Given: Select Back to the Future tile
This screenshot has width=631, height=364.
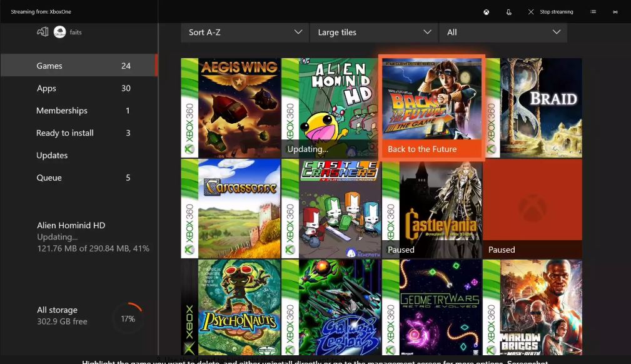Looking at the screenshot, I should tap(432, 108).
